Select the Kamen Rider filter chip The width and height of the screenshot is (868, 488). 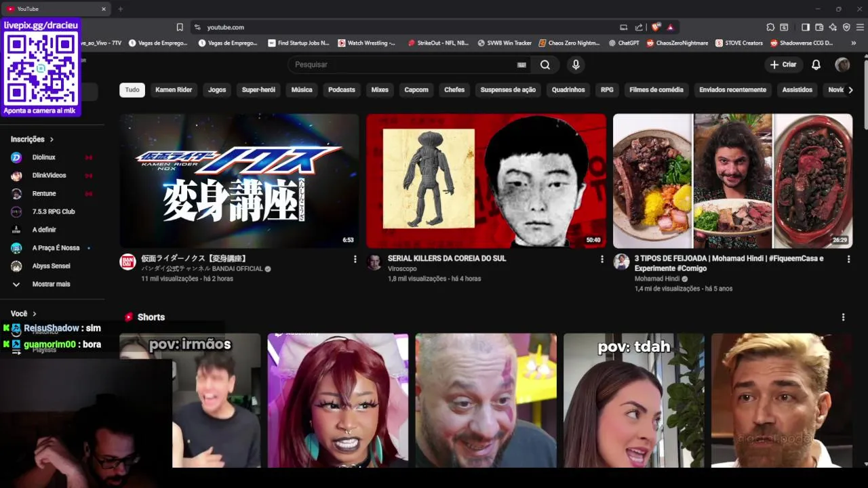click(174, 89)
